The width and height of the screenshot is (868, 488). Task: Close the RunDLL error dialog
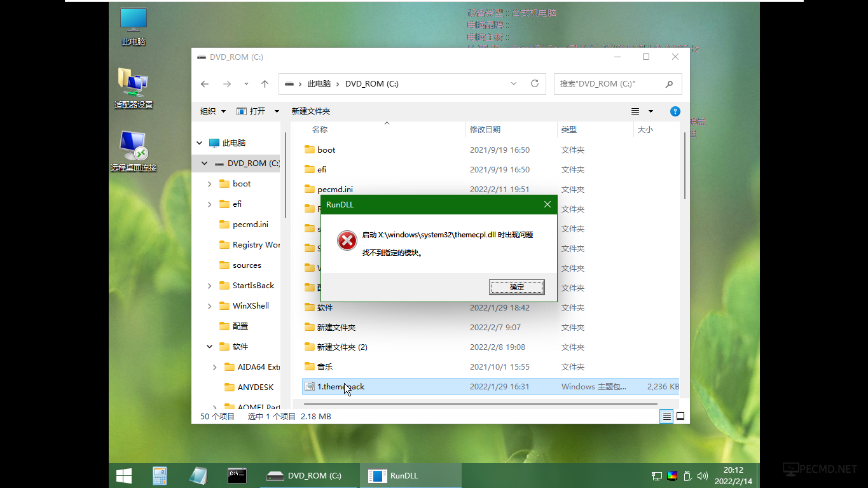[x=548, y=204]
